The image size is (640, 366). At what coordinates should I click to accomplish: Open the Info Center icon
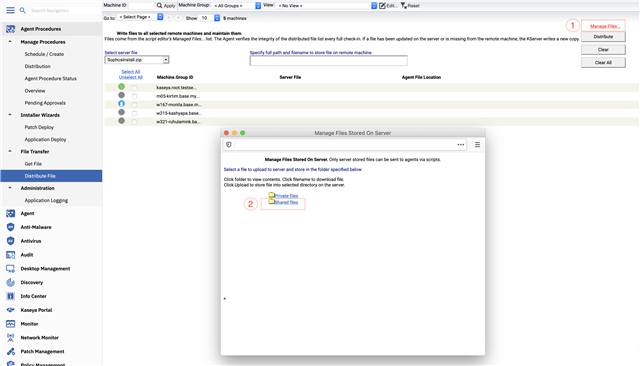point(11,296)
